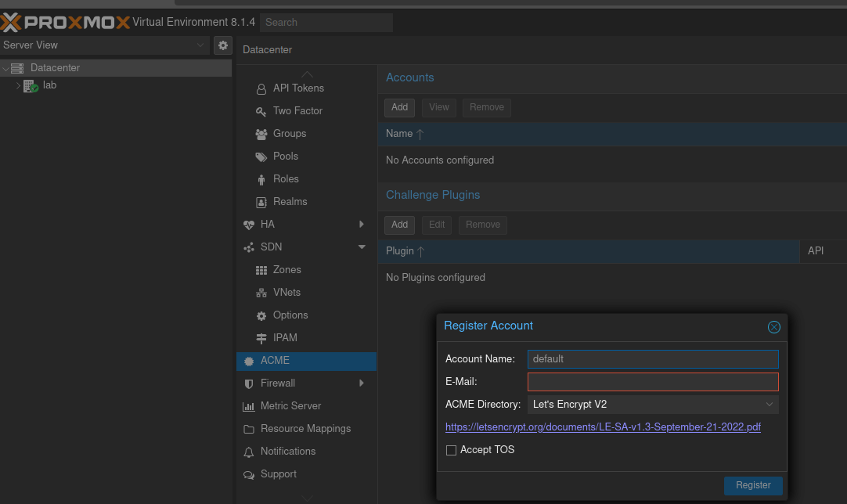Click the Roles person icon

tap(261, 179)
